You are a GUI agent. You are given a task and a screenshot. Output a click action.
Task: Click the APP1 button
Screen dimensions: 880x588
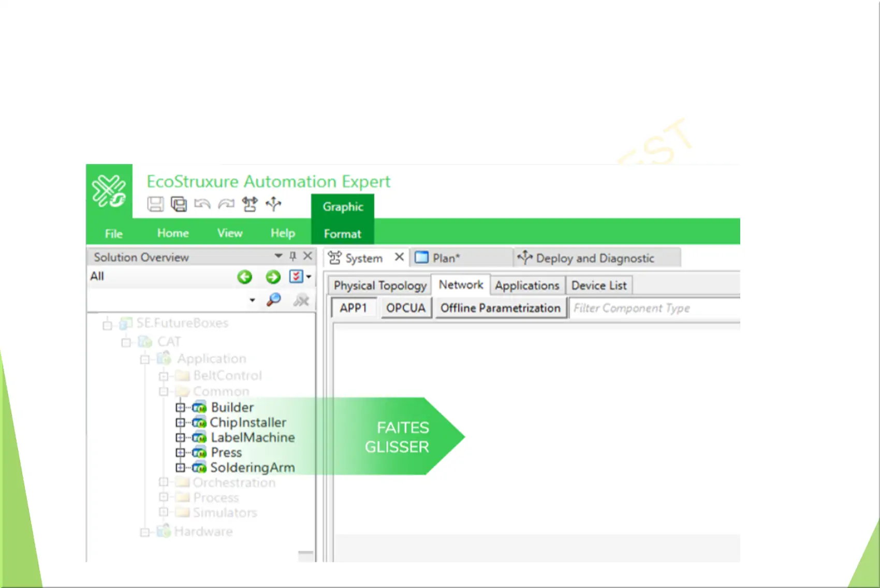pyautogui.click(x=353, y=308)
